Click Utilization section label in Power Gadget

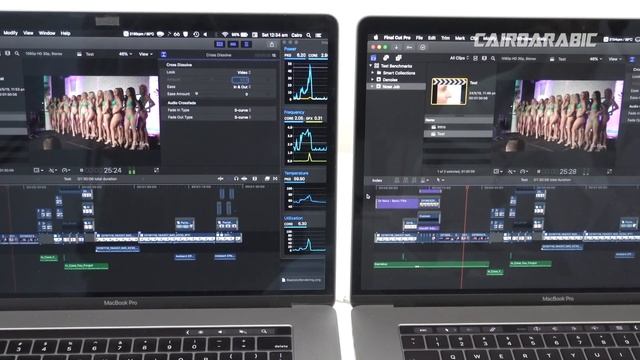[x=293, y=218]
